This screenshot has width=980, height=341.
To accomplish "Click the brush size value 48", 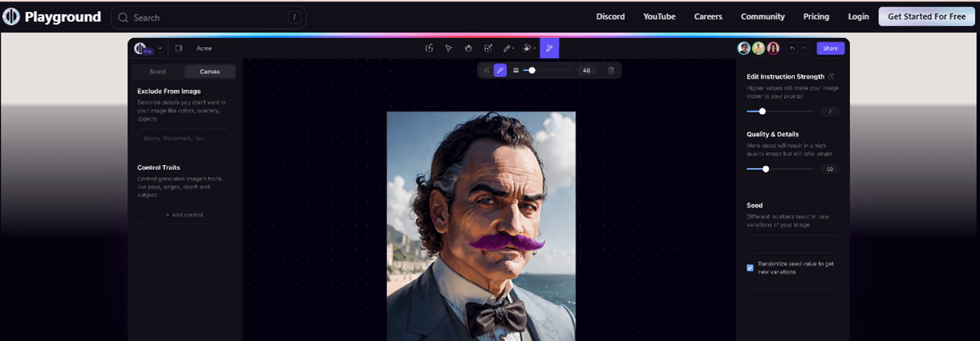I will tap(587, 70).
